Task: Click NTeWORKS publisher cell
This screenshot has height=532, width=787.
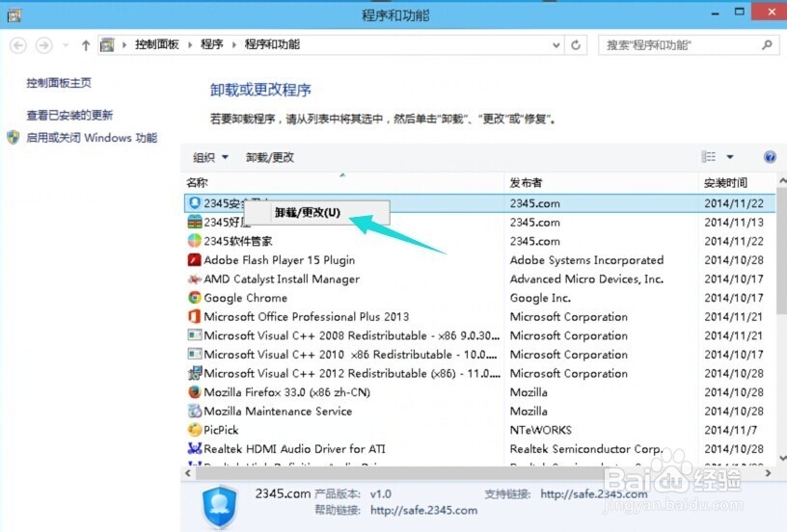Action: coord(540,430)
